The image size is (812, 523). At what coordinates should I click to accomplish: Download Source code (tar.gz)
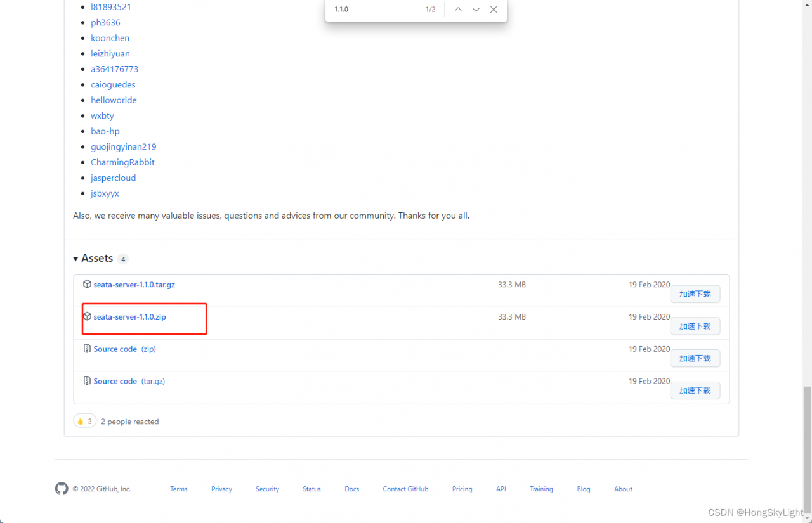[129, 382]
